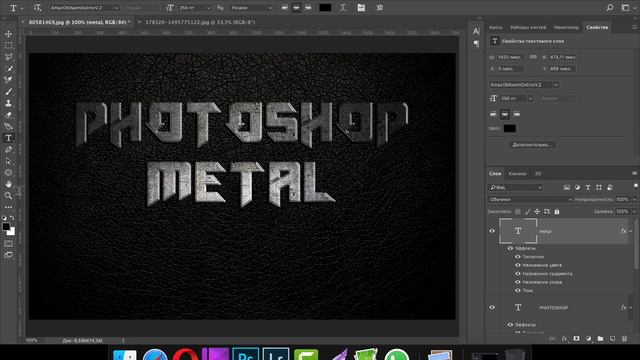Open font family dropdown in options bar
This screenshot has height=360, width=640.
click(x=116, y=8)
